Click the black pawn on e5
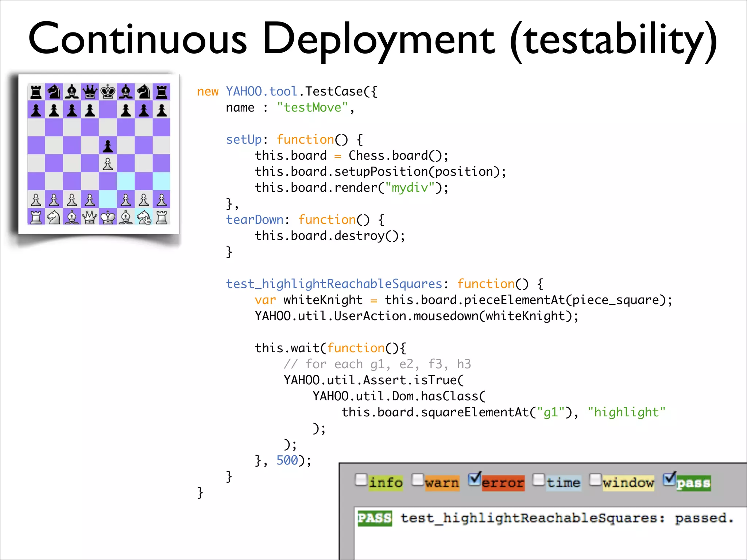The width and height of the screenshot is (747, 560). pyautogui.click(x=108, y=146)
